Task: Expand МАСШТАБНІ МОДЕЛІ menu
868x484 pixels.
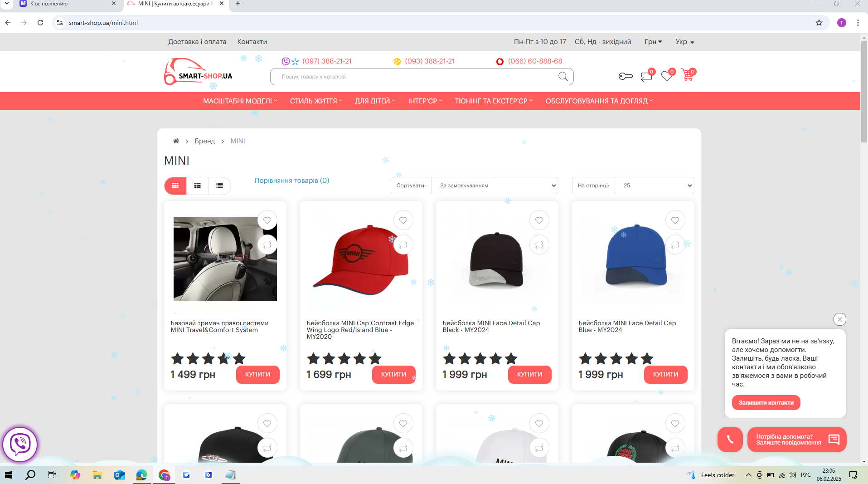Action: click(x=240, y=101)
